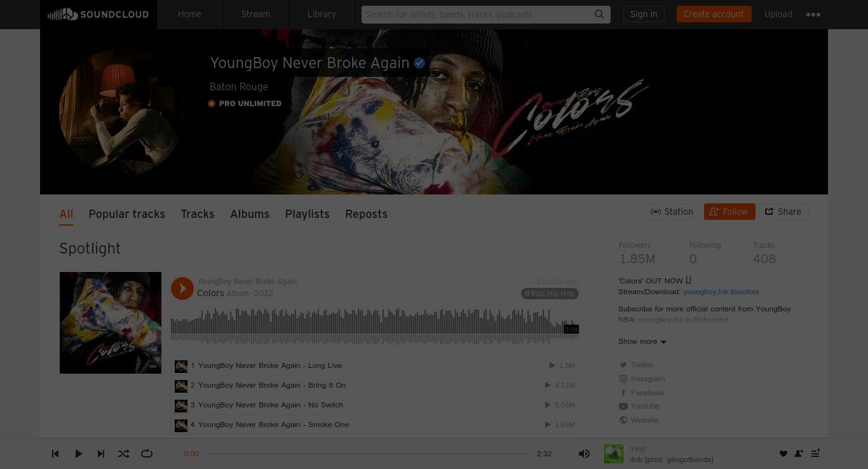
Task: Toggle shuffle in the player bar
Action: (x=123, y=454)
